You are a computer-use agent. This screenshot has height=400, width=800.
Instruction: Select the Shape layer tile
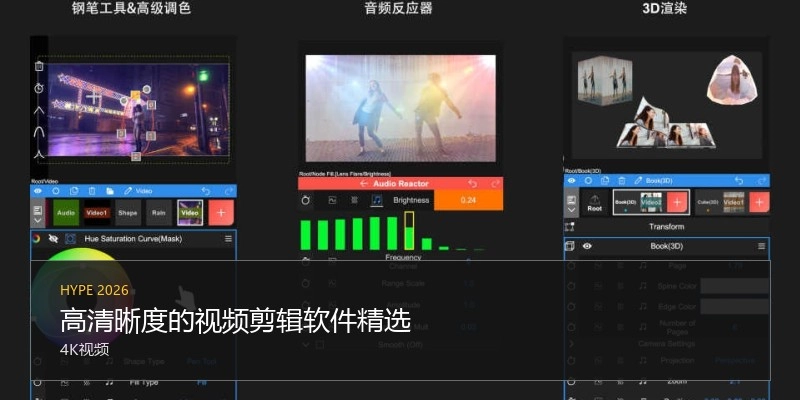(x=128, y=213)
